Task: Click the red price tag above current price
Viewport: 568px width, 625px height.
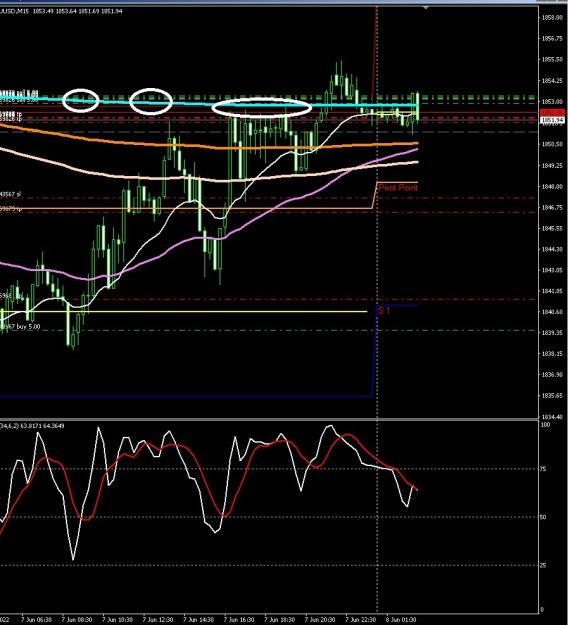Action: click(x=552, y=113)
